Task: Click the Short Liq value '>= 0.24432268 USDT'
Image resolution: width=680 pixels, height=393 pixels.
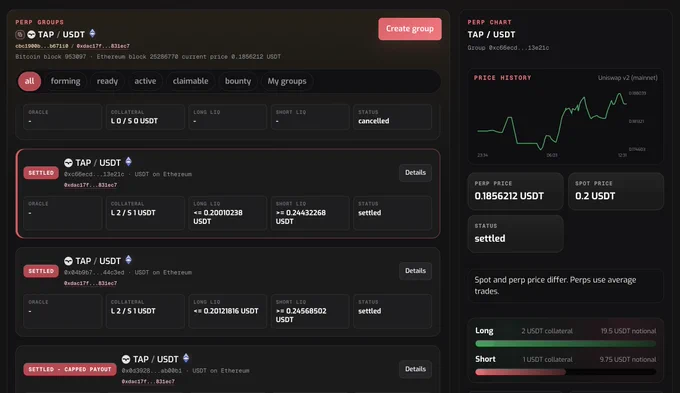Action: point(301,217)
